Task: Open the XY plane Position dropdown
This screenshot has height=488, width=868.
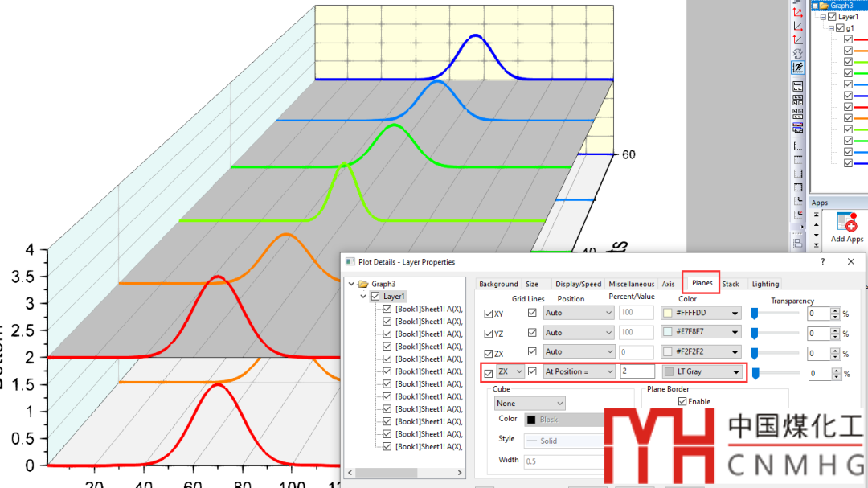Action: pos(578,313)
